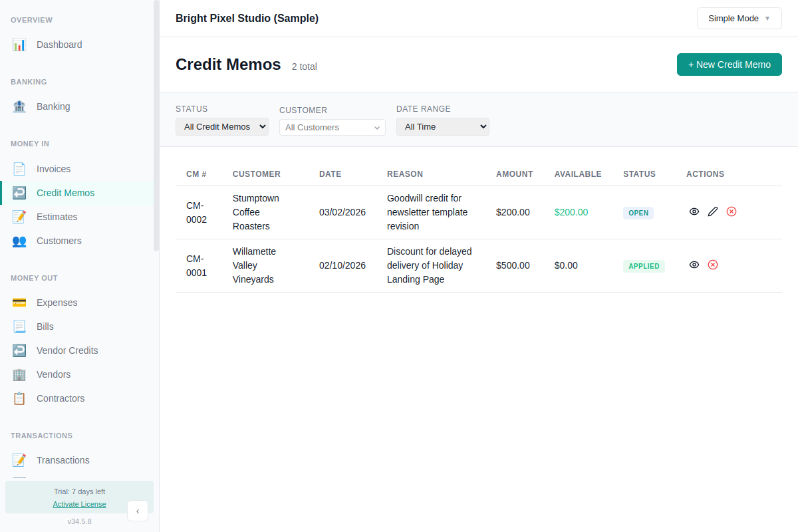Open the Transactions section
This screenshot has height=532, width=798.
63,460
